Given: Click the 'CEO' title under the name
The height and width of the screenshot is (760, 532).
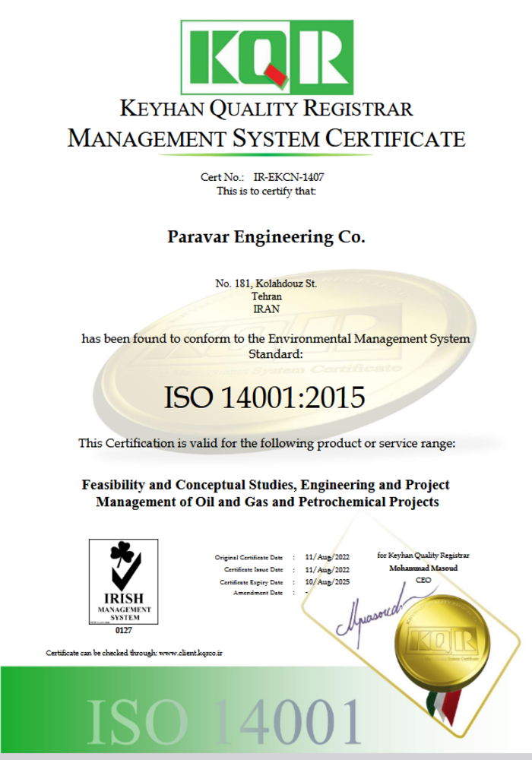Looking at the screenshot, I should [x=423, y=580].
